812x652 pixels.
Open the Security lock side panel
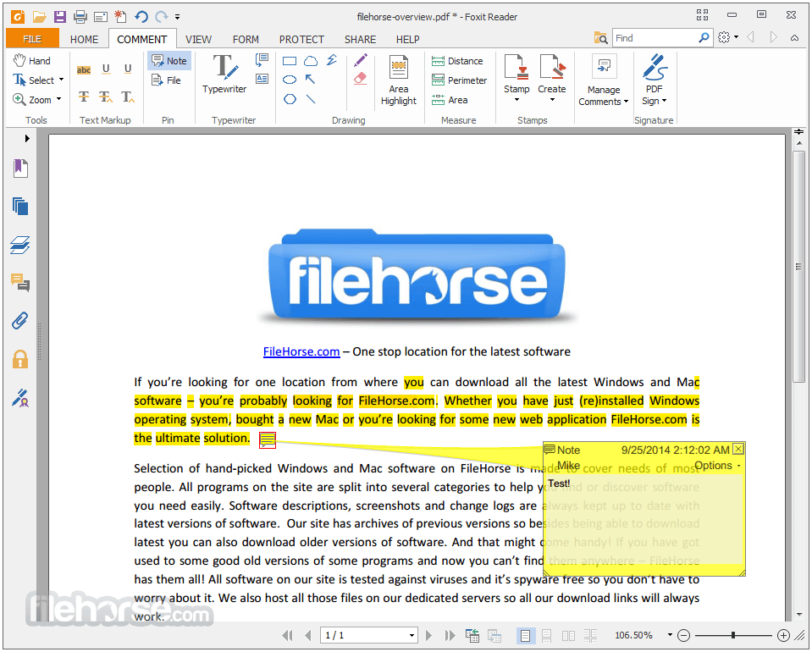coord(20,359)
